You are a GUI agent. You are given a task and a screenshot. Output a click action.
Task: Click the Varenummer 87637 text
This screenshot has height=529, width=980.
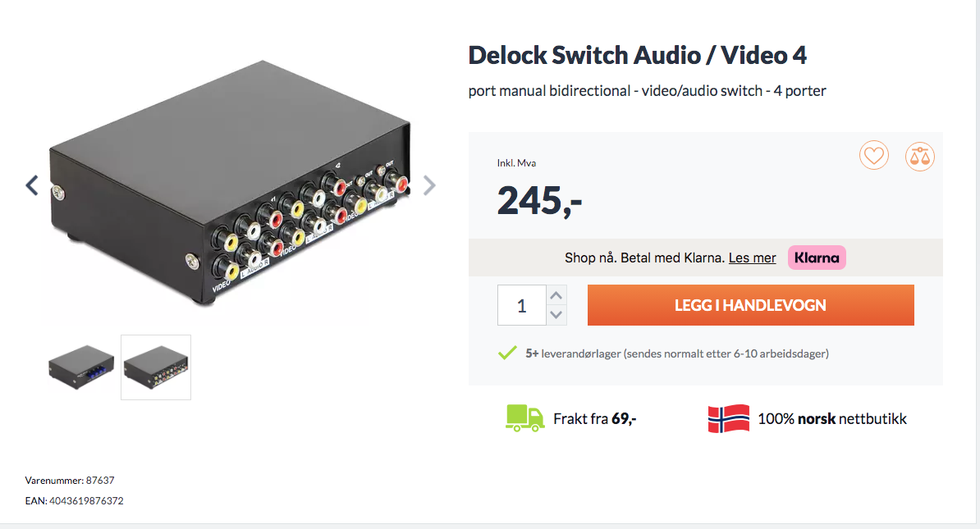point(76,481)
